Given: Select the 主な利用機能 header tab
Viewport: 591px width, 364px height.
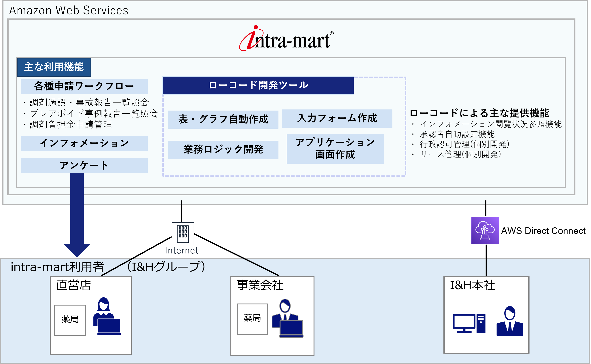Looking at the screenshot, I should click(x=54, y=67).
